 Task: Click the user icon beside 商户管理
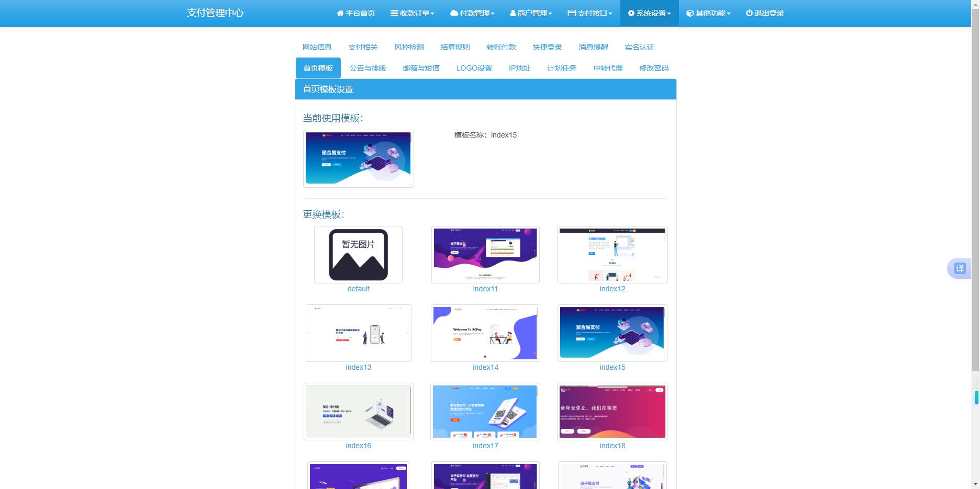(513, 13)
